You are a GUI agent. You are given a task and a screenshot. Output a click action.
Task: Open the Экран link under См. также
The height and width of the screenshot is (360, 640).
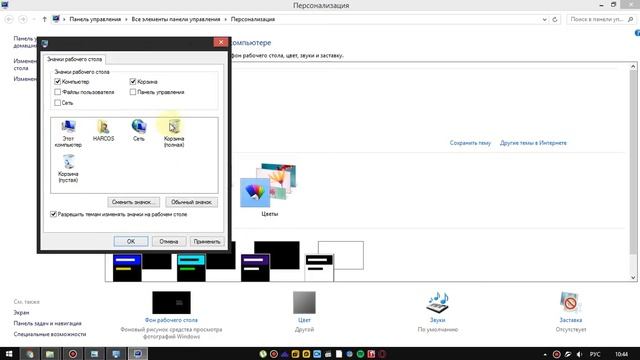[21, 312]
